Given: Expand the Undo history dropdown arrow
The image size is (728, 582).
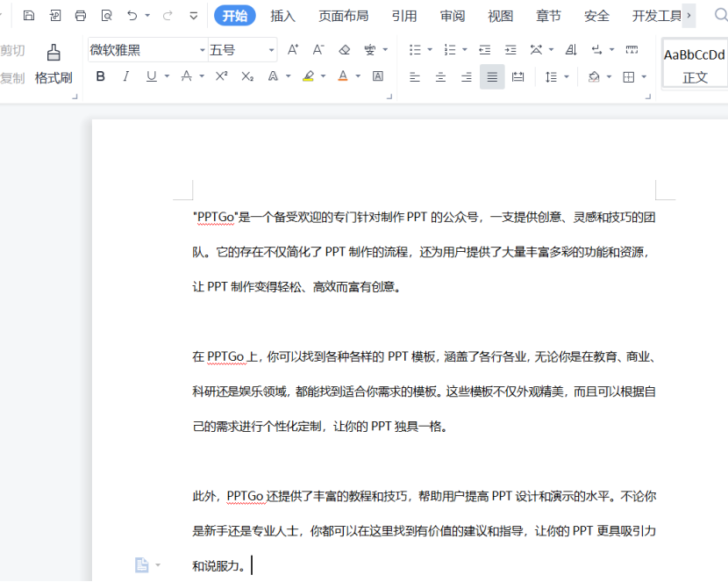Looking at the screenshot, I should click(147, 16).
